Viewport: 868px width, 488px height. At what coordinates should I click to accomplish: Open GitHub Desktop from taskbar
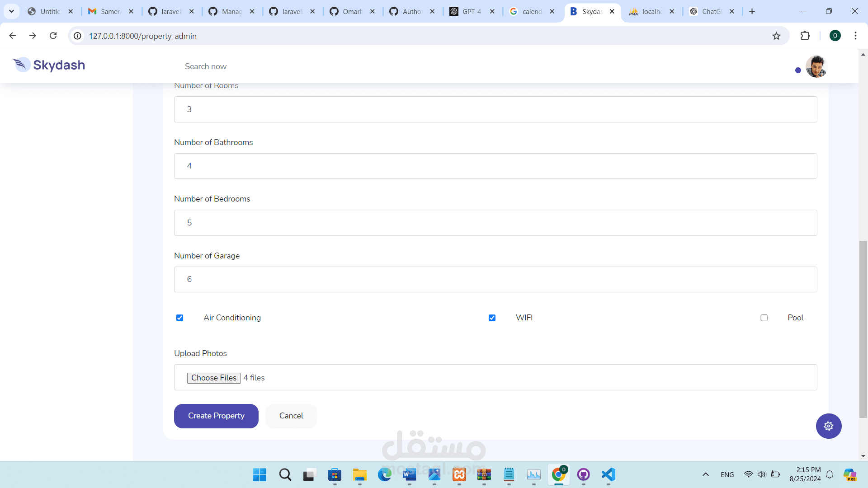(584, 474)
